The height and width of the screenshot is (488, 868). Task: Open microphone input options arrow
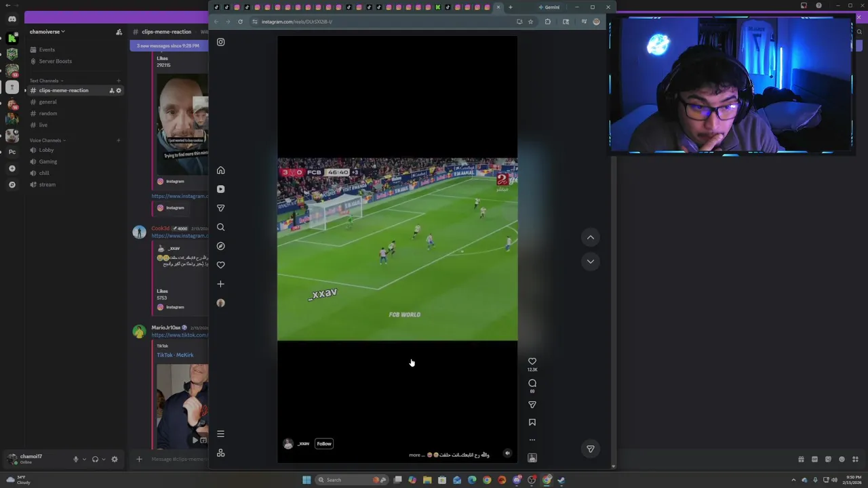(x=84, y=459)
